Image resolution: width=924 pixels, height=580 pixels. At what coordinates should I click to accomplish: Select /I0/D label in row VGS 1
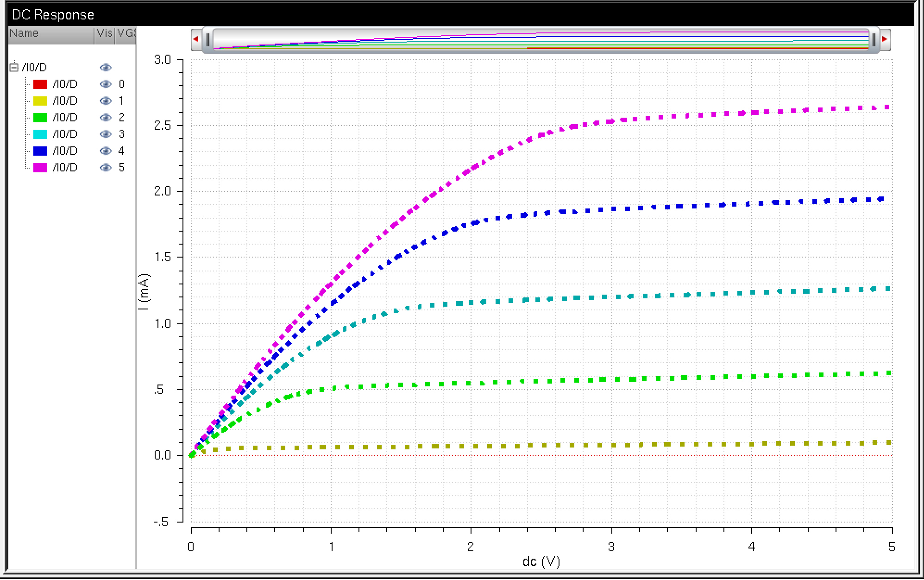65,101
